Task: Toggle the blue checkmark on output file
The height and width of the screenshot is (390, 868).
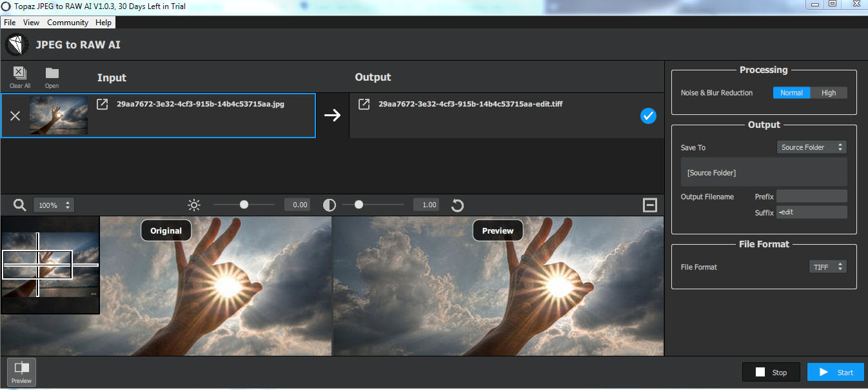Action: 648,116
